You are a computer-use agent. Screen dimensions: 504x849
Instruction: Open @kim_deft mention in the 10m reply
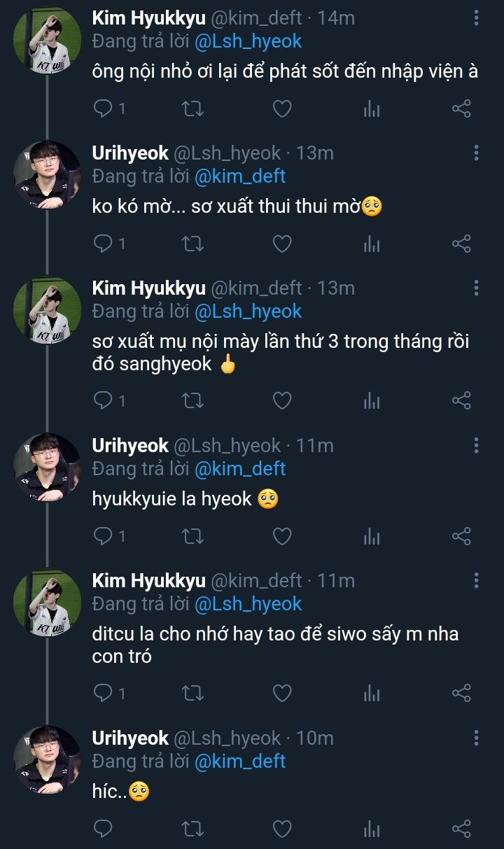pyautogui.click(x=240, y=761)
